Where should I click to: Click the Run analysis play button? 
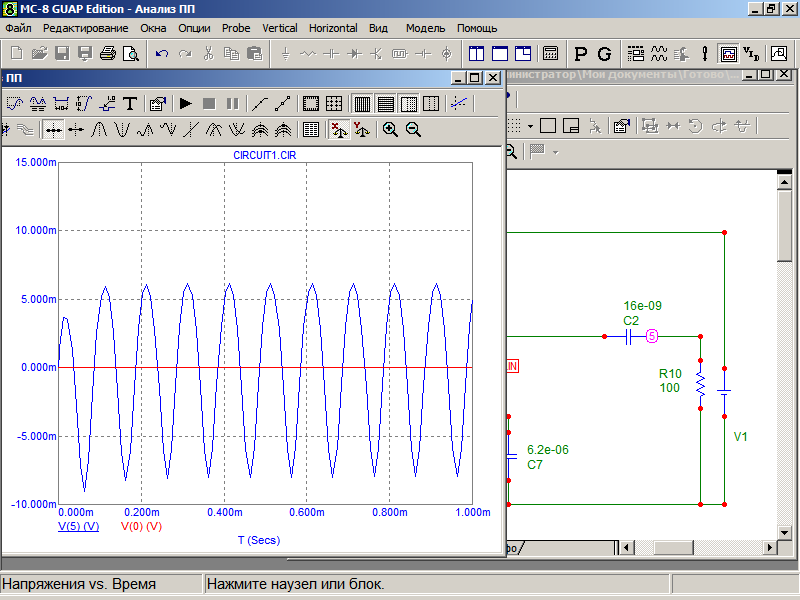185,103
